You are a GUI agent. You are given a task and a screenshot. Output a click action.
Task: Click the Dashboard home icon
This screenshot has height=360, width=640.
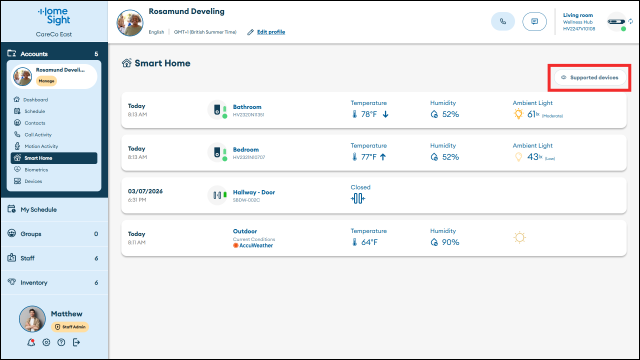[17, 99]
